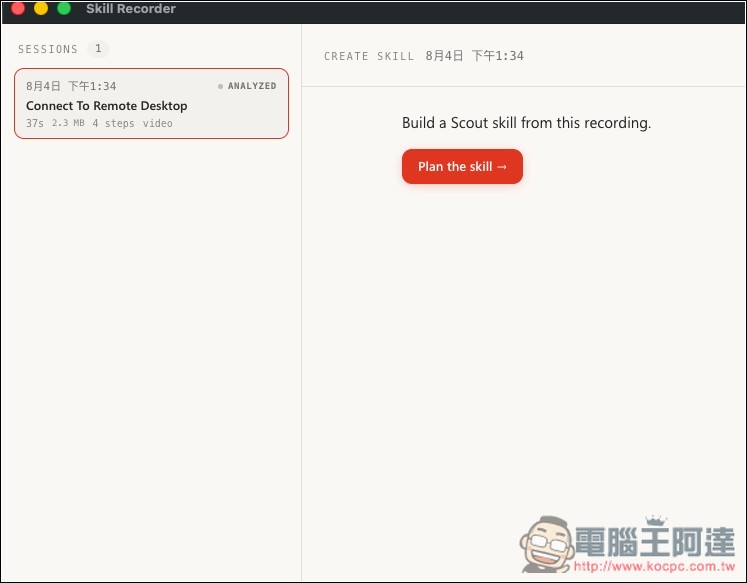
Task: Click the SESSIONS header label
Action: [48, 49]
